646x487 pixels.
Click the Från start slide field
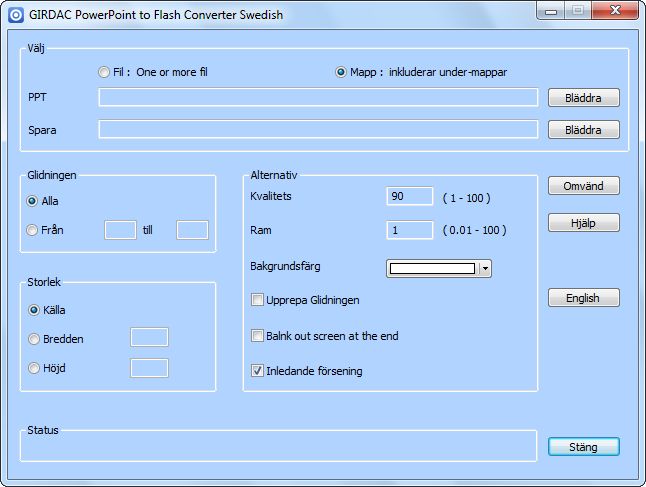tap(120, 230)
